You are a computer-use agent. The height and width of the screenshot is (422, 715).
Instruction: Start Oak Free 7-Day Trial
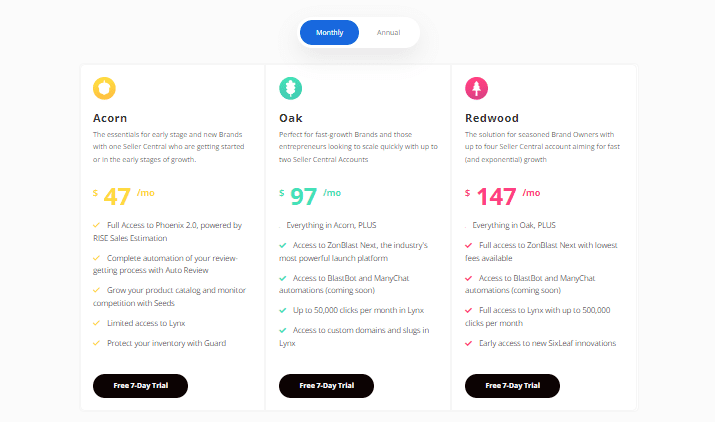pos(326,386)
